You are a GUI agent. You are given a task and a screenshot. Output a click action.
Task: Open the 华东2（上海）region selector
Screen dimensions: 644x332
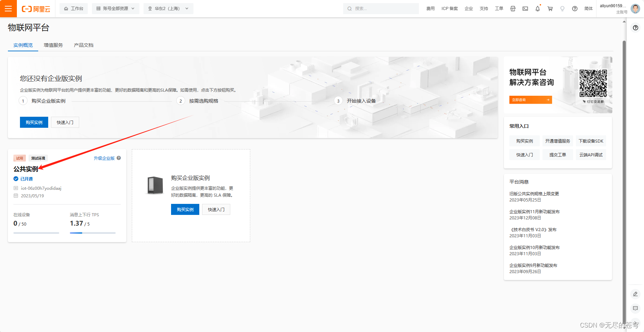pos(168,9)
